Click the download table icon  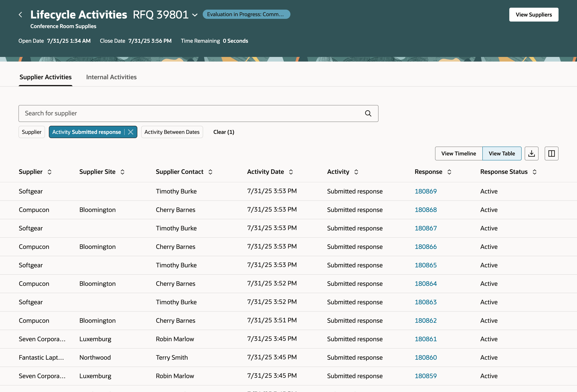click(x=531, y=153)
